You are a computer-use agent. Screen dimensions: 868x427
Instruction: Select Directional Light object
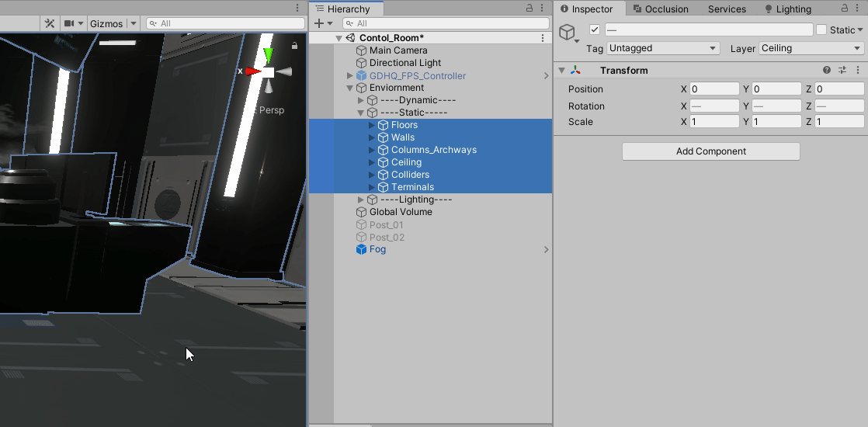(405, 63)
